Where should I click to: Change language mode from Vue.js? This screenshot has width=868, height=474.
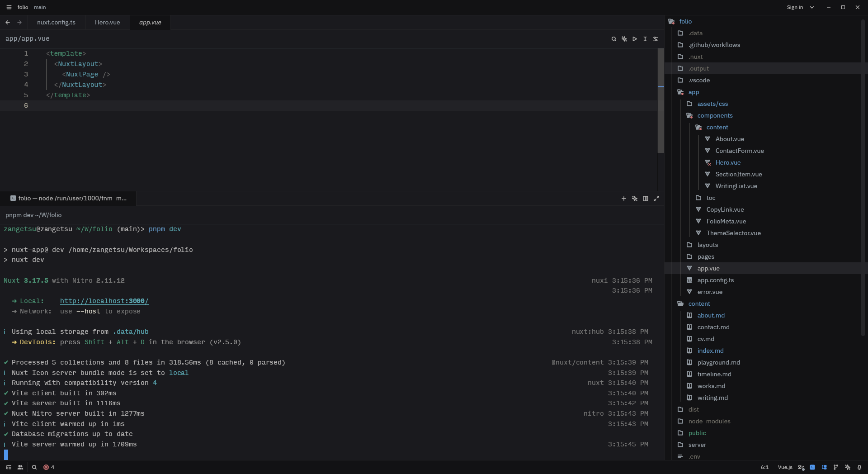pyautogui.click(x=785, y=467)
